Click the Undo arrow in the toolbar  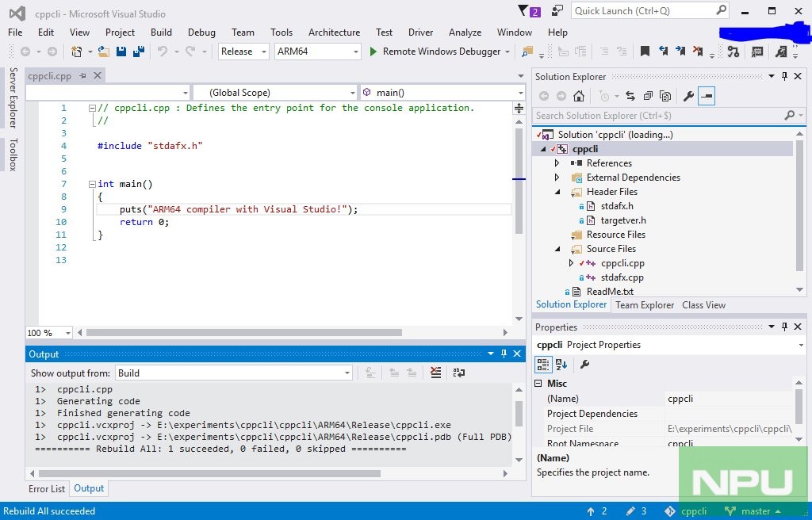coord(162,52)
